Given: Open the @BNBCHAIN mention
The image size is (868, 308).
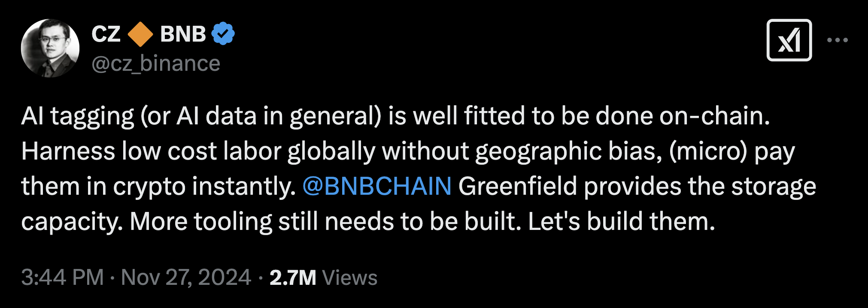Looking at the screenshot, I should click(378, 186).
